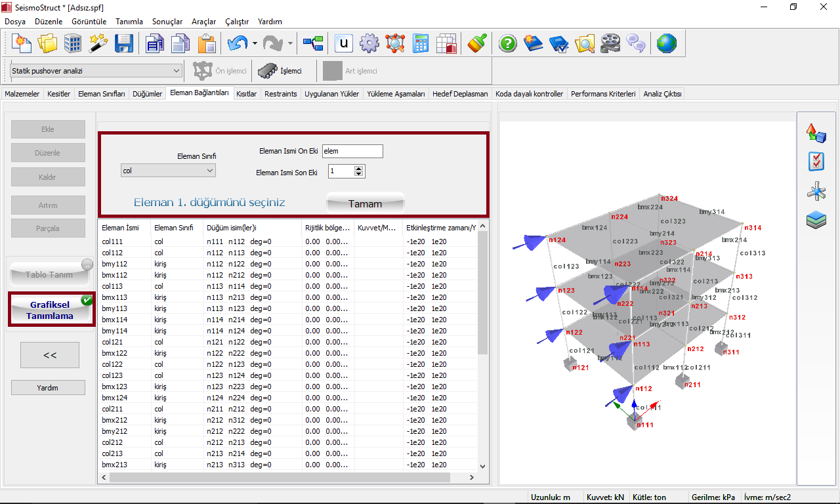Launch the magic wand Wizard tool

coord(98,44)
